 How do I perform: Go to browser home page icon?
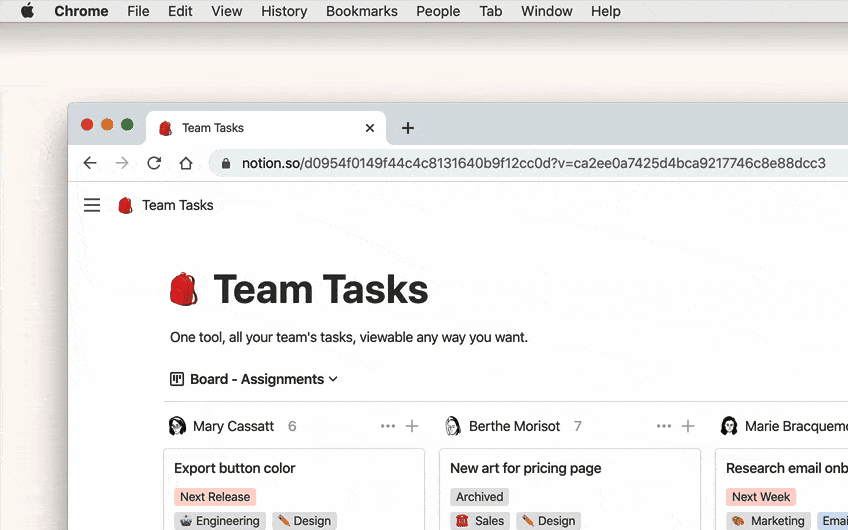186,163
